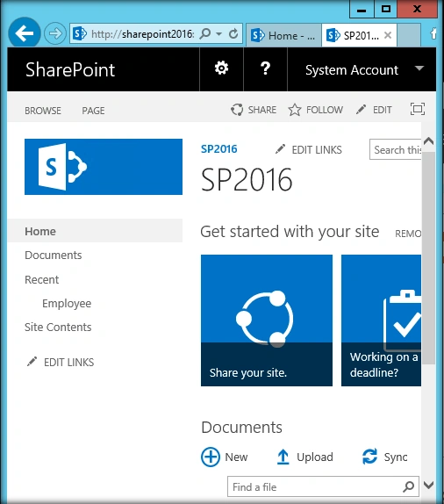The width and height of the screenshot is (444, 504).
Task: Click the EDIT page button
Action: (374, 110)
